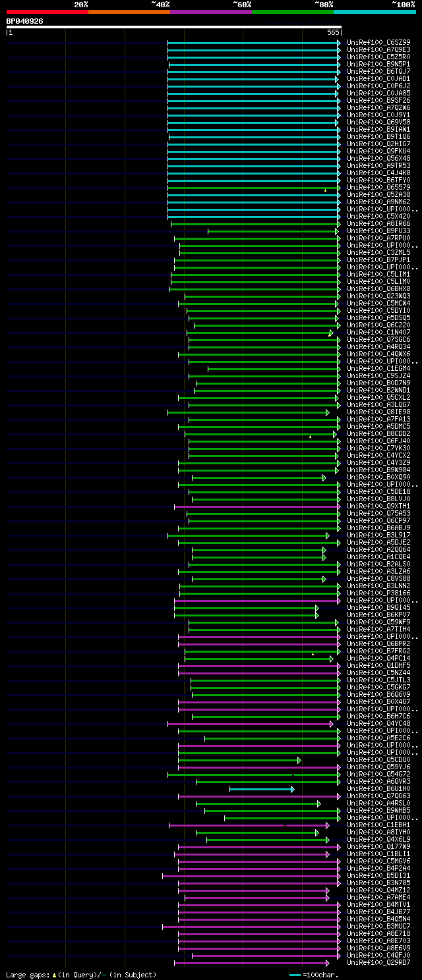Click label UniRef100_C1N407
This screenshot has width=422, height=980.
[x=379, y=332]
